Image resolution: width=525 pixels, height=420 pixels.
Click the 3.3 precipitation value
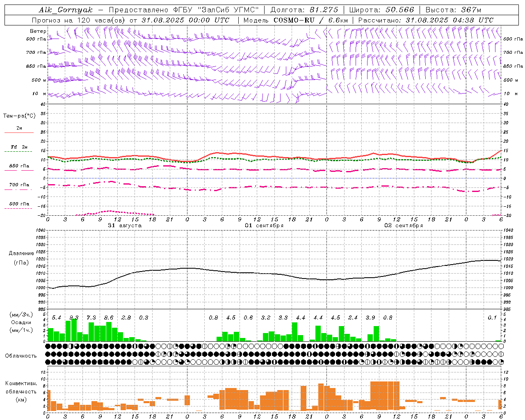coord(283,318)
